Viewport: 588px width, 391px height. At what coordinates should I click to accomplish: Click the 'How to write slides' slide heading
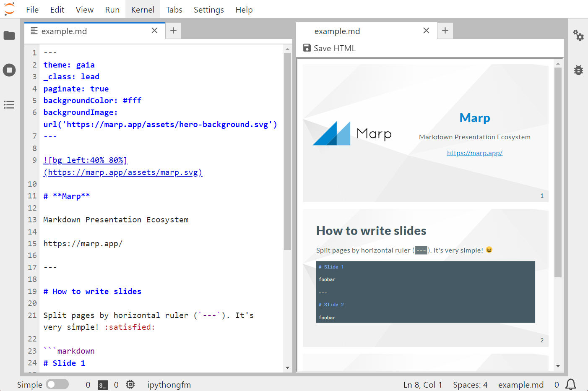[371, 231]
